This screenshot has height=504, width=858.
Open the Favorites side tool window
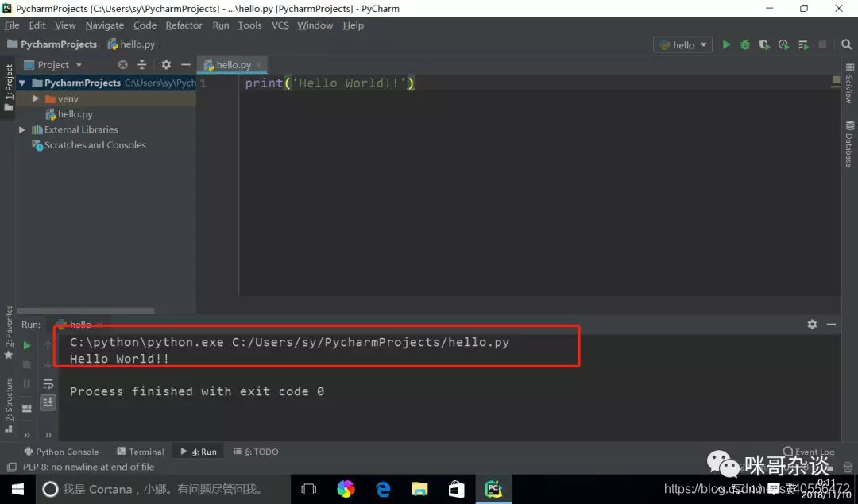(x=8, y=332)
